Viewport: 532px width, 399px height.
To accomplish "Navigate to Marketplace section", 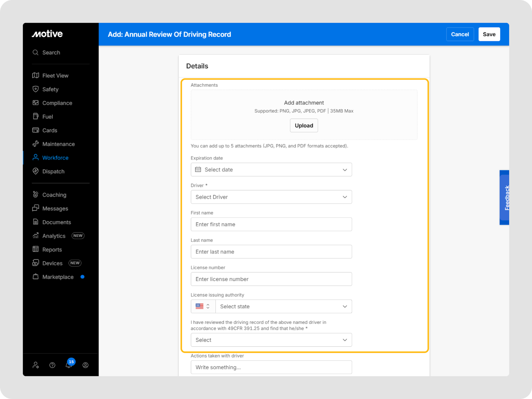I will point(58,277).
